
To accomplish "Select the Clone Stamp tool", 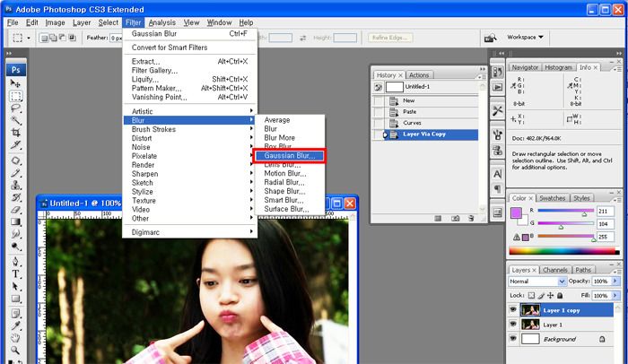I will [15, 185].
